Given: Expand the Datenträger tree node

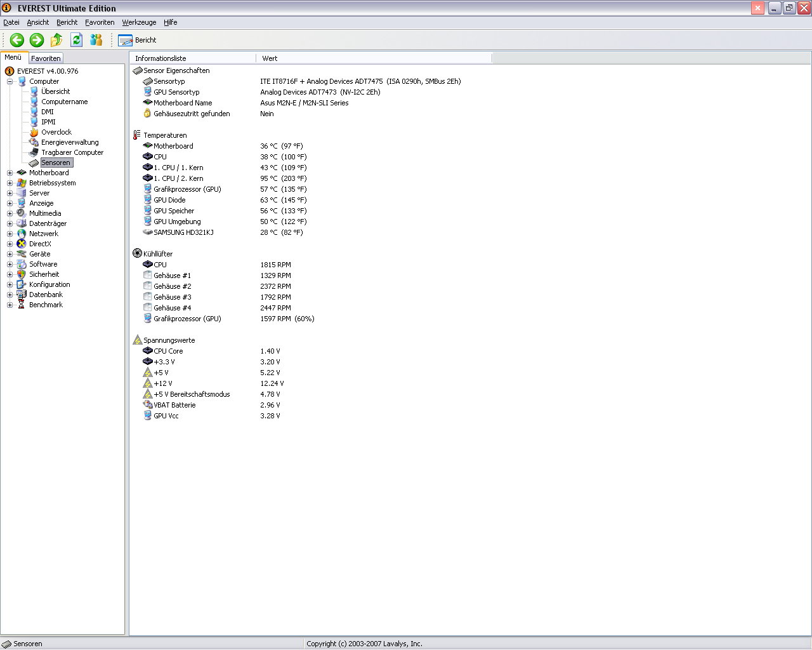Looking at the screenshot, I should click(10, 223).
